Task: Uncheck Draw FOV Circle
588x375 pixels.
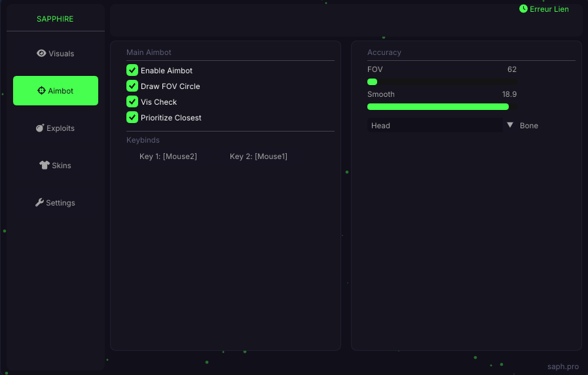Action: pos(132,86)
